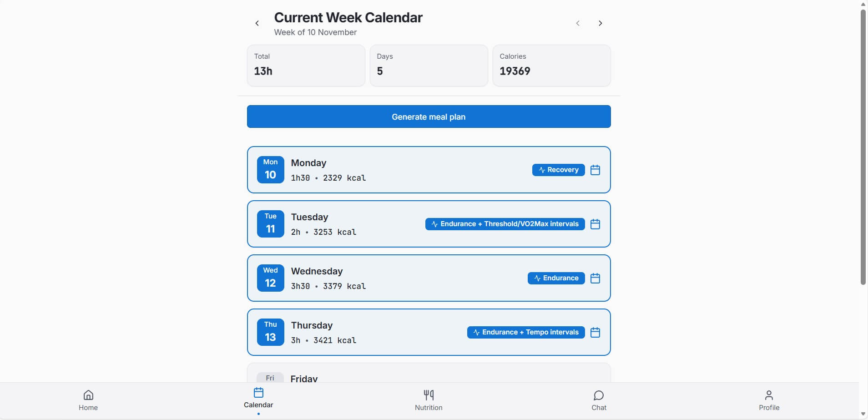Select the Calendar tab in bottom navigation
The height and width of the screenshot is (420, 868).
tap(258, 398)
